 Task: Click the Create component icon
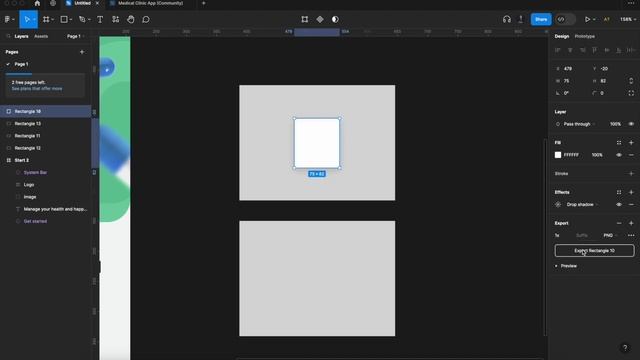click(x=320, y=19)
